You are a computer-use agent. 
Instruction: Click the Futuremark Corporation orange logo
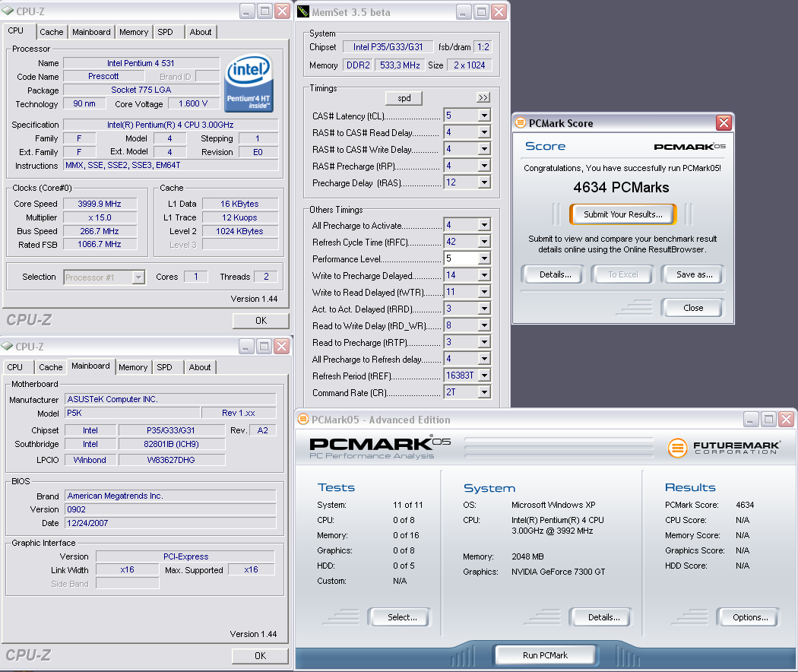(677, 448)
